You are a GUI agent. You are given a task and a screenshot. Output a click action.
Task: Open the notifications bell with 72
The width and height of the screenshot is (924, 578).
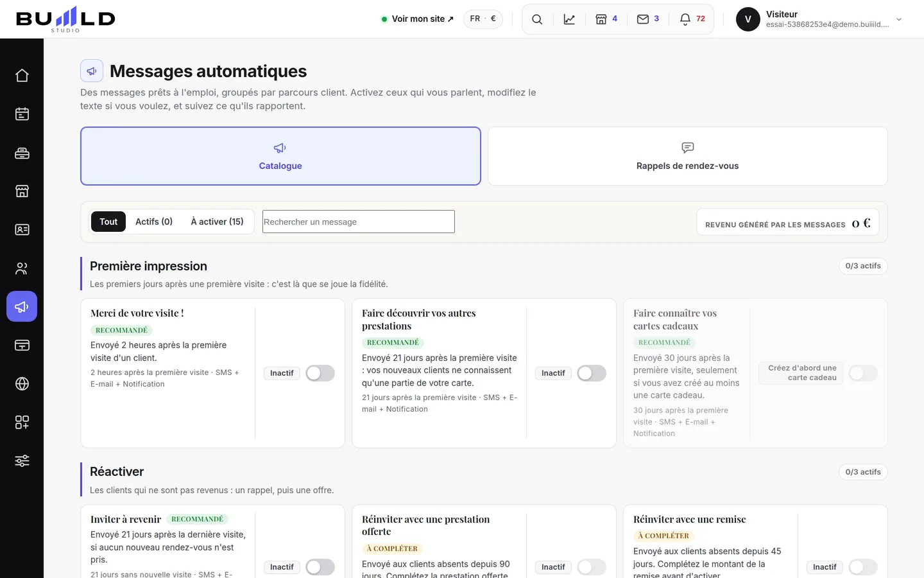tap(692, 19)
